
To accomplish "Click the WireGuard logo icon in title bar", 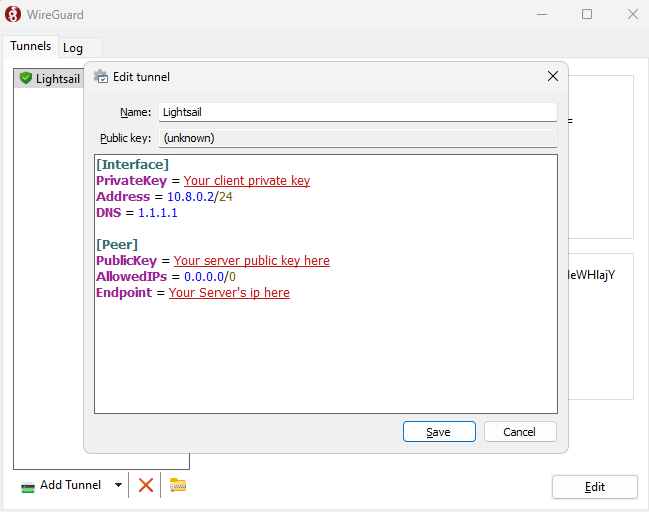I will pyautogui.click(x=13, y=14).
